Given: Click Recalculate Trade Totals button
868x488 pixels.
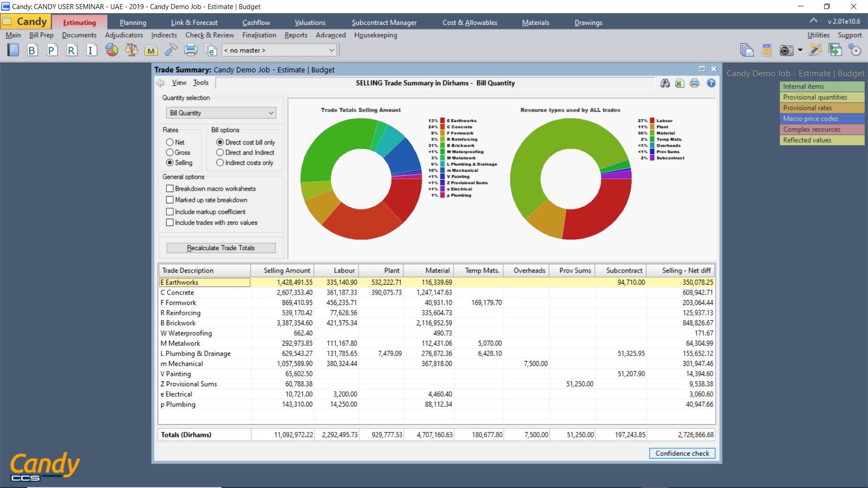Looking at the screenshot, I should pyautogui.click(x=221, y=248).
